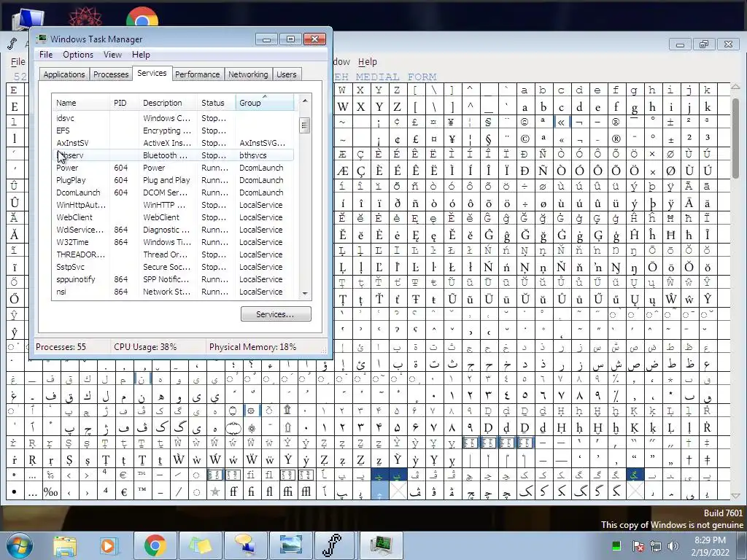This screenshot has height=560, width=747.
Task: Switch to the Processes tab
Action: (111, 74)
